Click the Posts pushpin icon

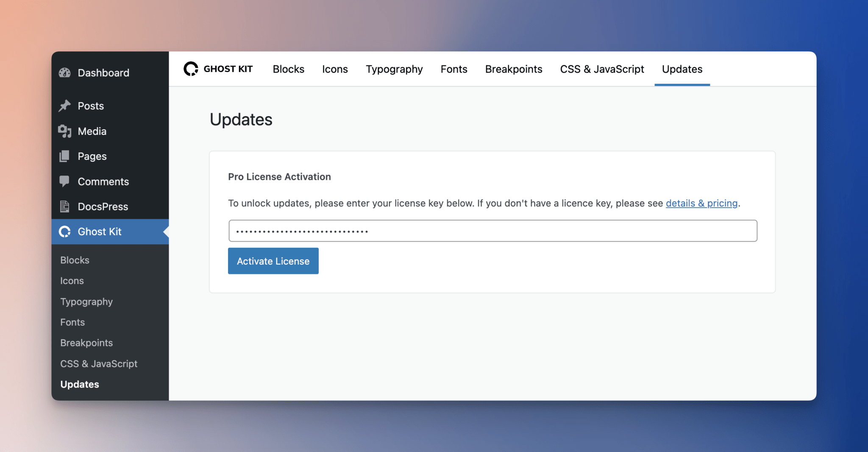pos(64,106)
